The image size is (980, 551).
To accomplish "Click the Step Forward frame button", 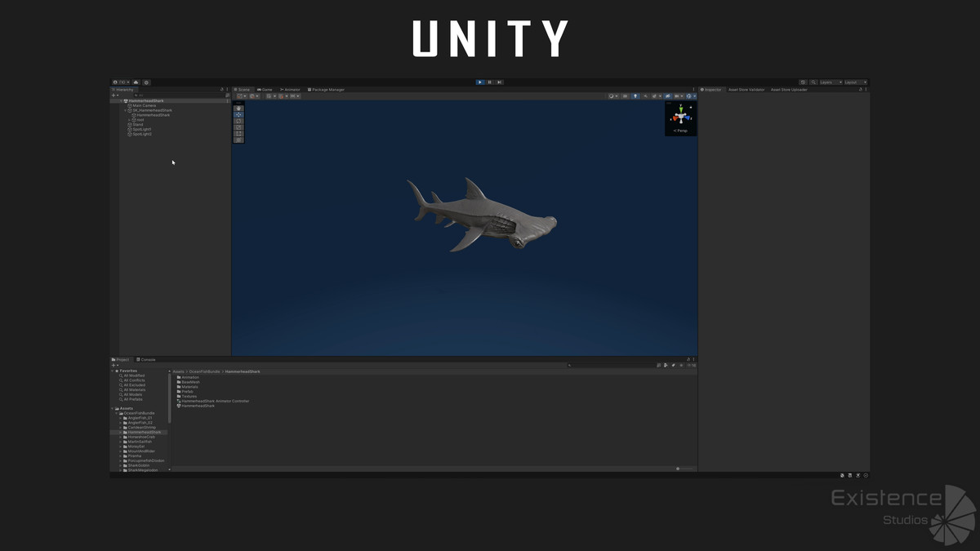I will tap(499, 82).
